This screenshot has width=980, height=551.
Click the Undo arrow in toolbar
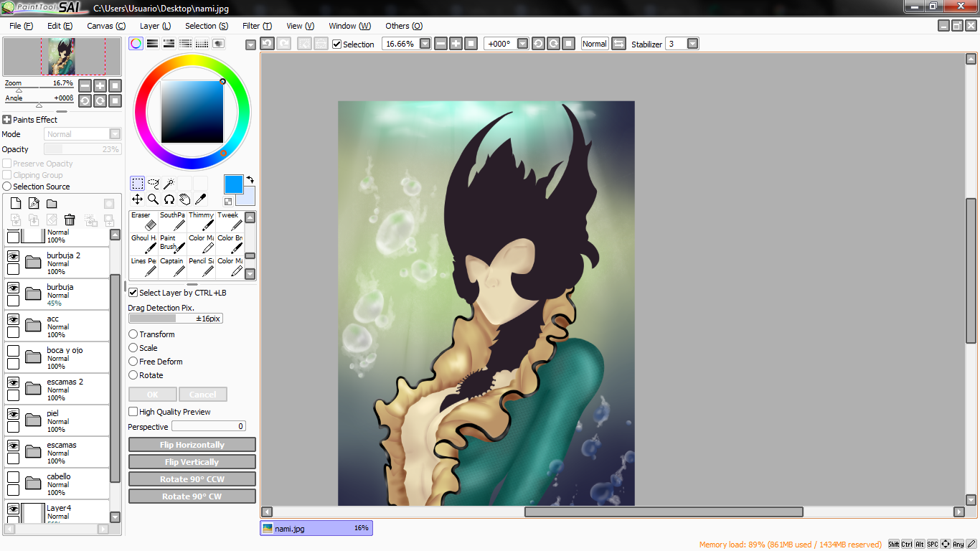coord(267,44)
